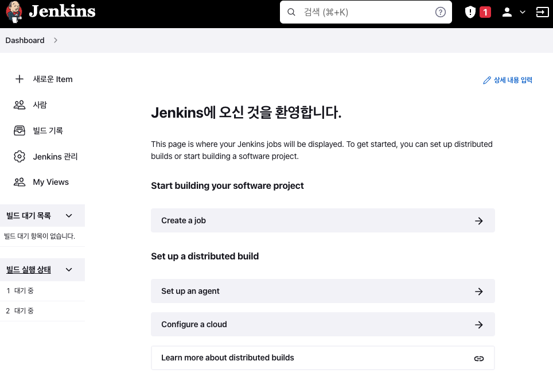Expand the user menu chevron
Viewport: 553px width, 392px height.
point(523,13)
